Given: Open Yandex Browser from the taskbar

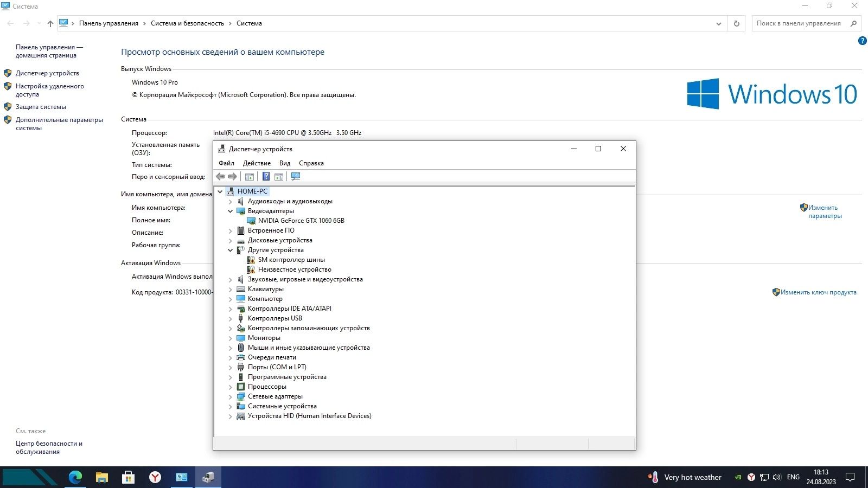Looking at the screenshot, I should click(x=155, y=477).
